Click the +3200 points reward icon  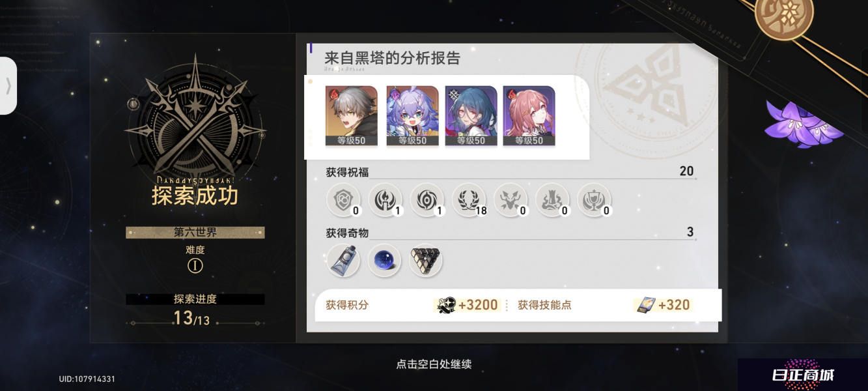(446, 305)
